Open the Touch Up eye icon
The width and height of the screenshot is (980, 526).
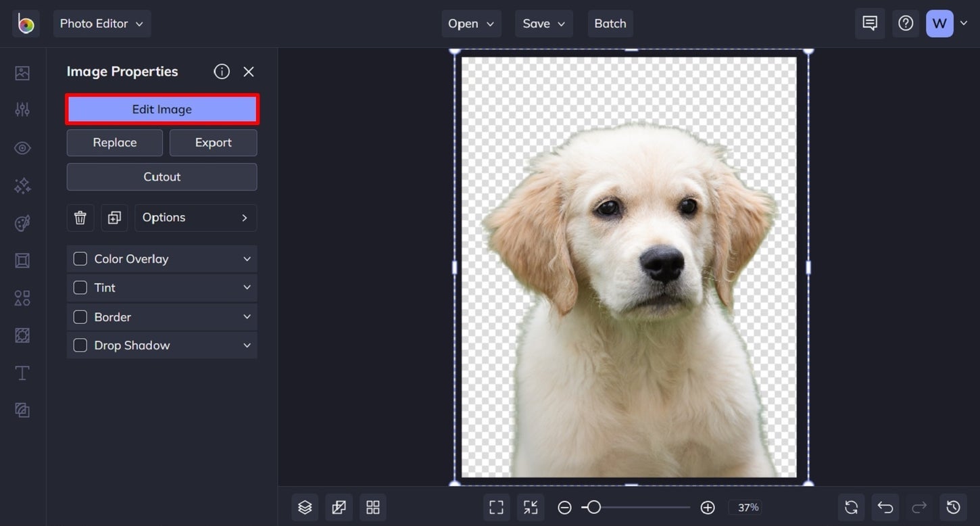[22, 147]
